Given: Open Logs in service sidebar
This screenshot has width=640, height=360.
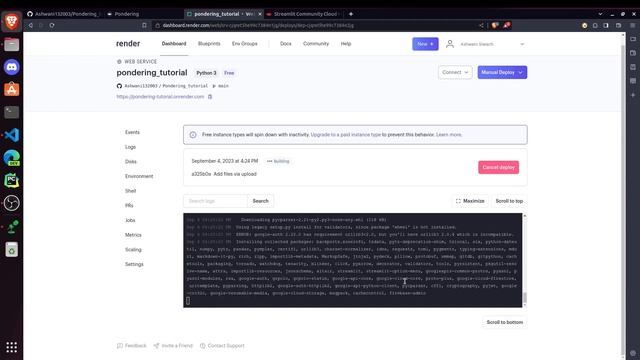Looking at the screenshot, I should tap(130, 147).
